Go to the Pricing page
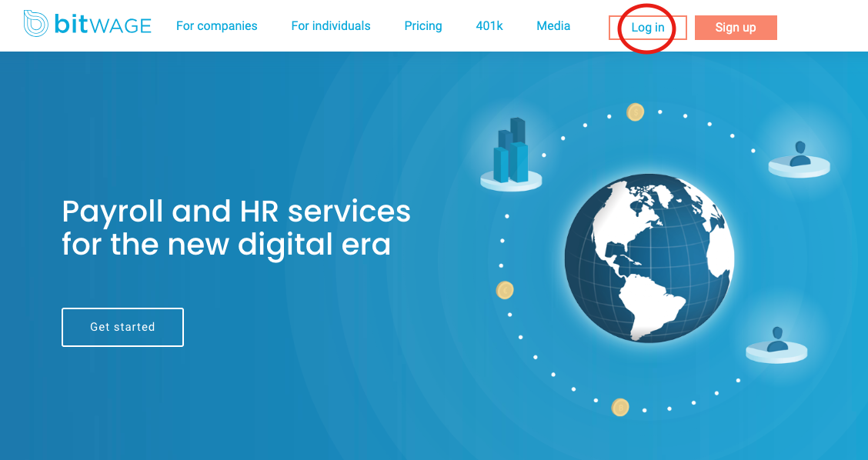Image resolution: width=868 pixels, height=460 pixels. [x=422, y=26]
